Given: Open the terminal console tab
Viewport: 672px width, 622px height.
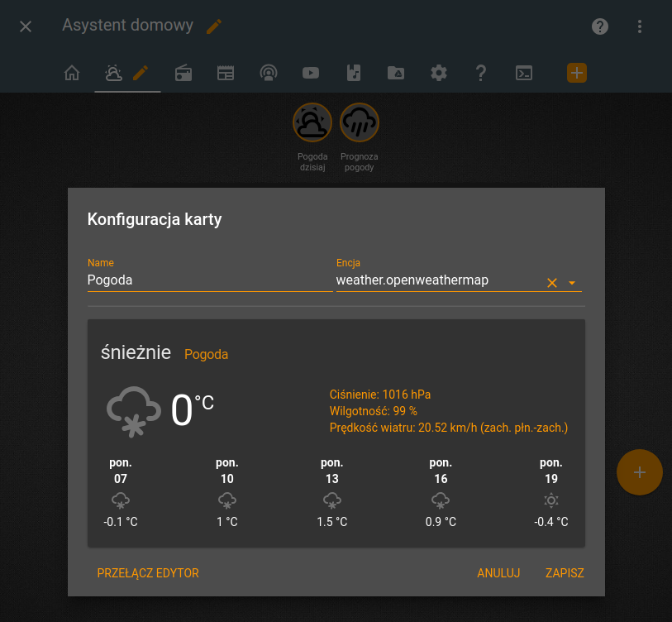Looking at the screenshot, I should click(x=523, y=73).
